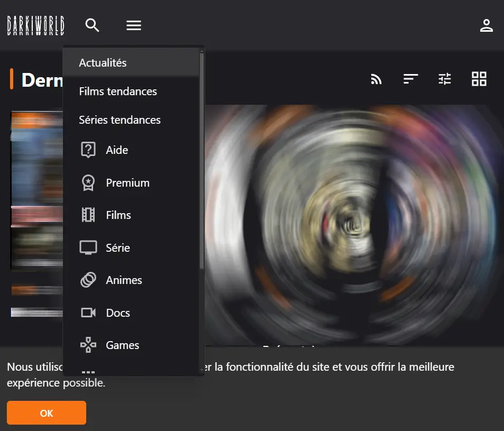Open the Actualités menu entry
Image resolution: width=504 pixels, height=431 pixels.
[103, 62]
